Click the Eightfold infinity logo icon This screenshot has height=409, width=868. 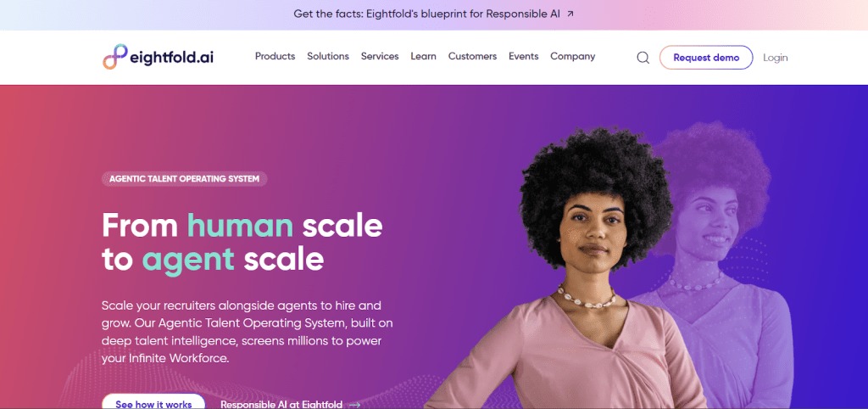point(115,57)
